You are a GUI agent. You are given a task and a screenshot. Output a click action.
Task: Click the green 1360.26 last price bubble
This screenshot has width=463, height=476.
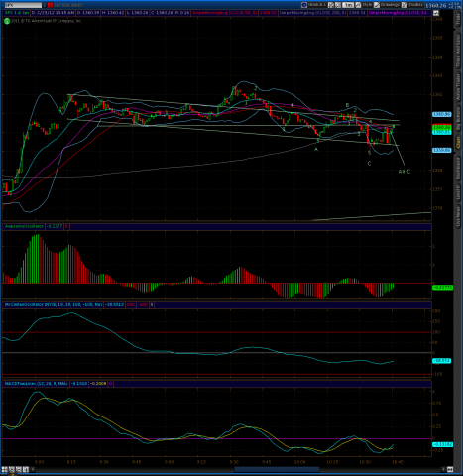point(442,127)
